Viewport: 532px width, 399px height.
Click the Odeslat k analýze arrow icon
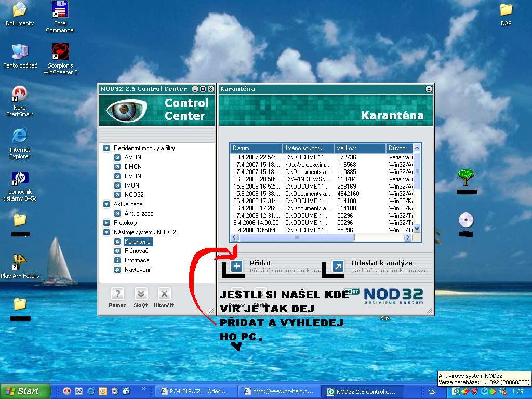click(x=338, y=267)
